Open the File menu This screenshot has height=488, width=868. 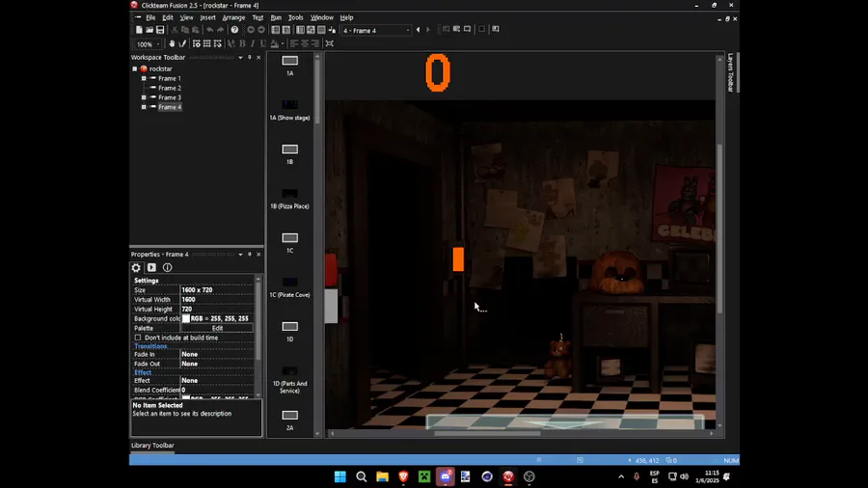click(x=150, y=17)
